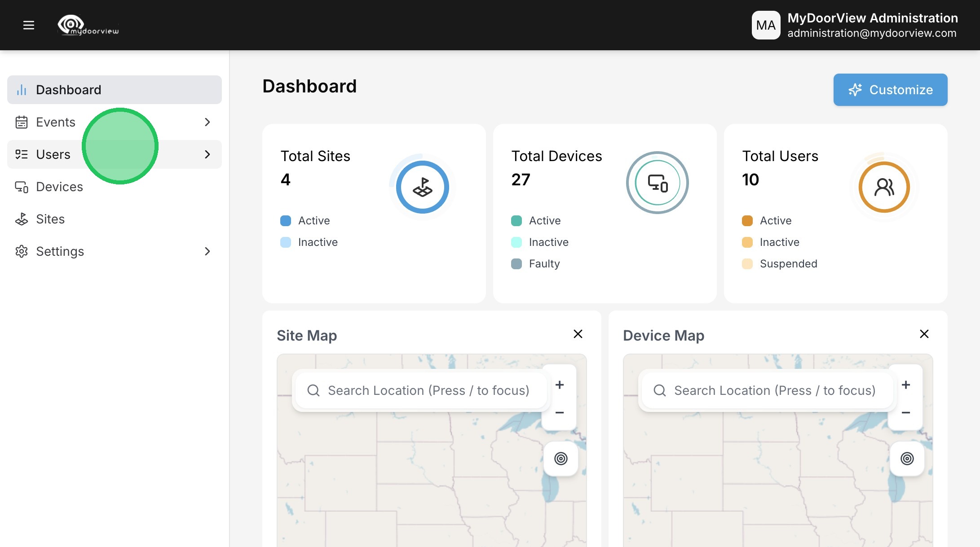The height and width of the screenshot is (547, 980).
Task: Zoom out on the Device Map
Action: (x=906, y=412)
